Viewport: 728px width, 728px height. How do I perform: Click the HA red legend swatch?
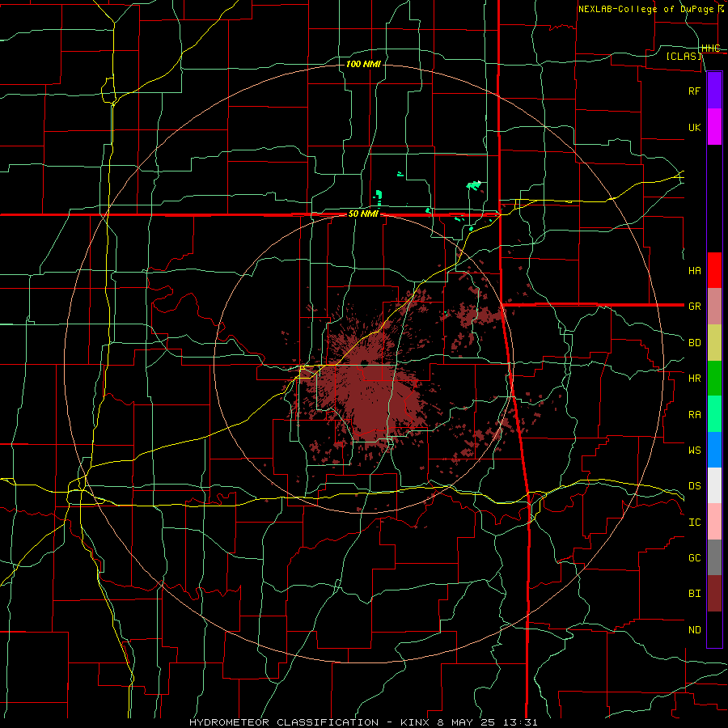(x=714, y=270)
